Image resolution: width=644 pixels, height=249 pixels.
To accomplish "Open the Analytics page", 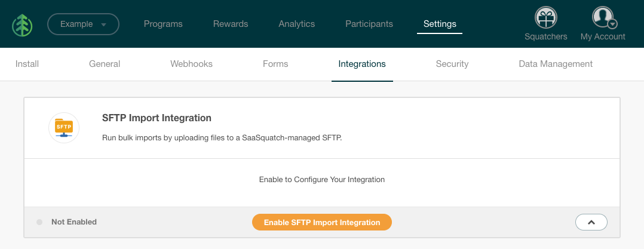I will pyautogui.click(x=296, y=24).
